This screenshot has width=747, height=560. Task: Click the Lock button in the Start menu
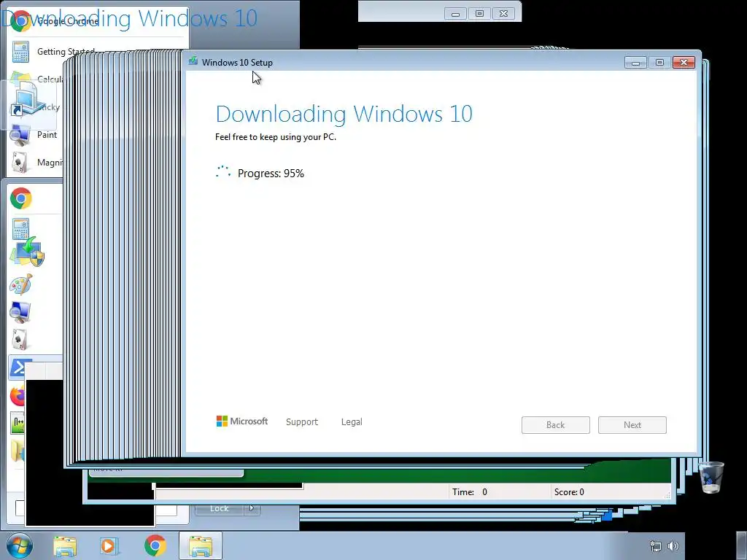[x=219, y=508]
